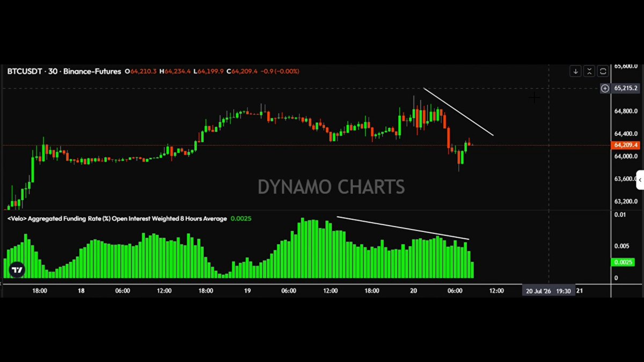Click the plus icon beside 65,215.2
Viewport: 644px width, 362px height.
pos(605,88)
